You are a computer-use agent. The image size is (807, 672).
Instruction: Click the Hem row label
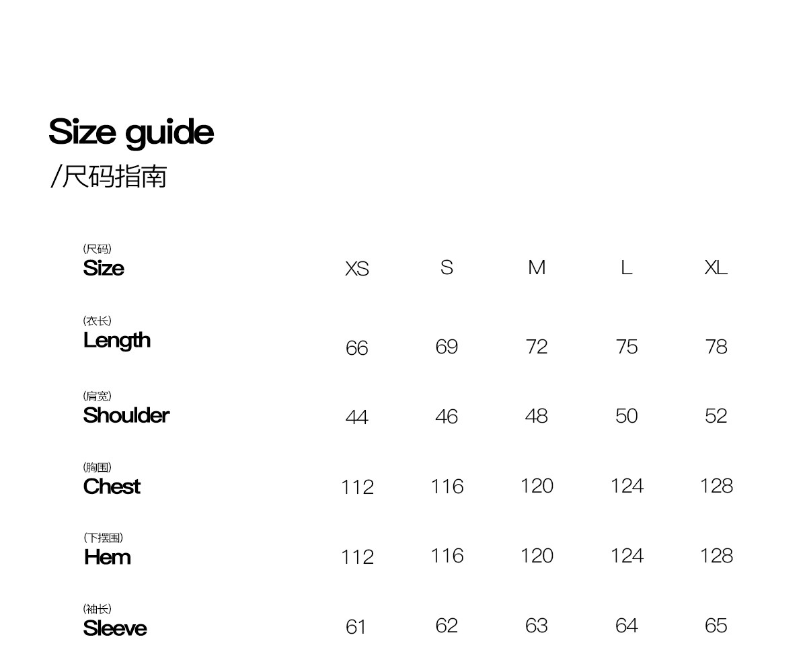(x=108, y=557)
